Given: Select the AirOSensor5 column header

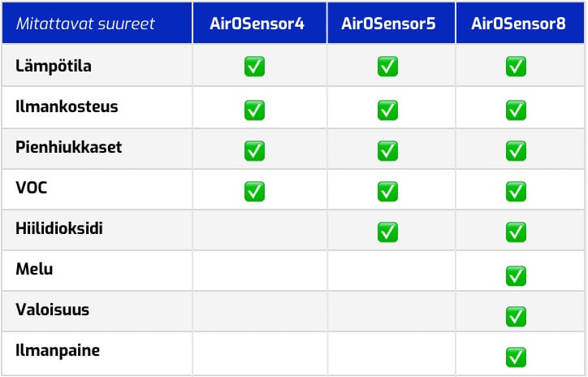Looking at the screenshot, I should [391, 24].
